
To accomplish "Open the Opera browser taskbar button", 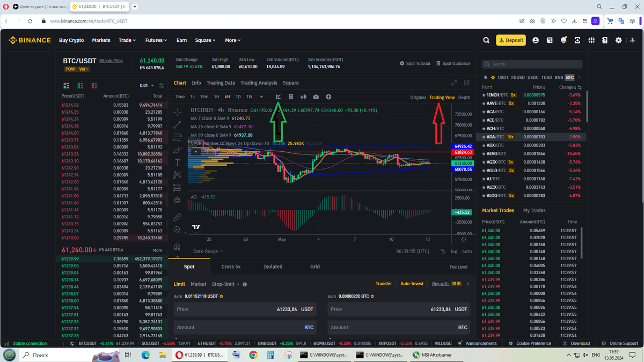I will pos(200,355).
